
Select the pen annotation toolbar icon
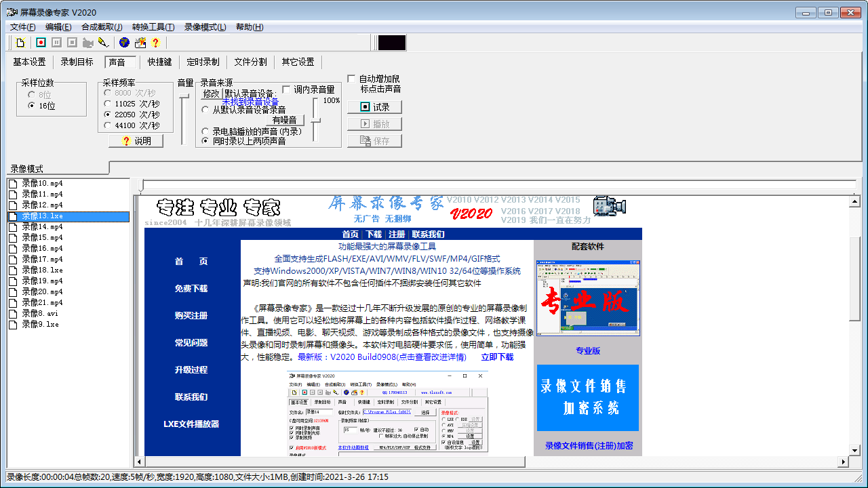click(104, 42)
